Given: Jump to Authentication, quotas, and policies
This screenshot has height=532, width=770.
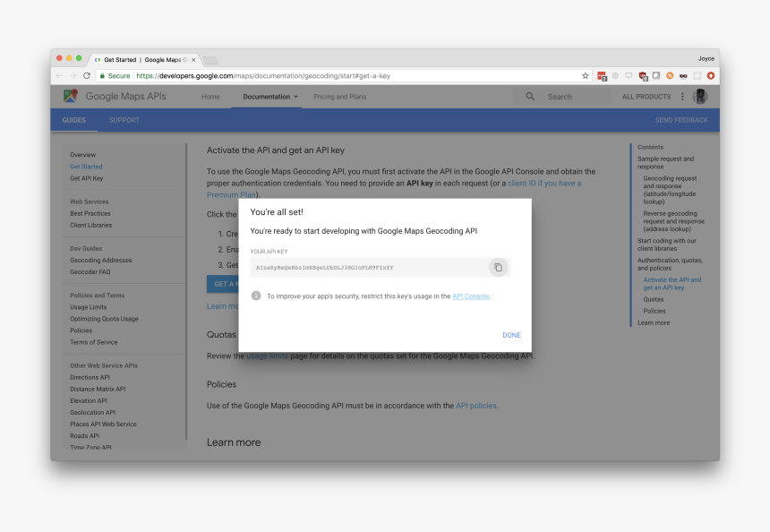Looking at the screenshot, I should pos(670,264).
